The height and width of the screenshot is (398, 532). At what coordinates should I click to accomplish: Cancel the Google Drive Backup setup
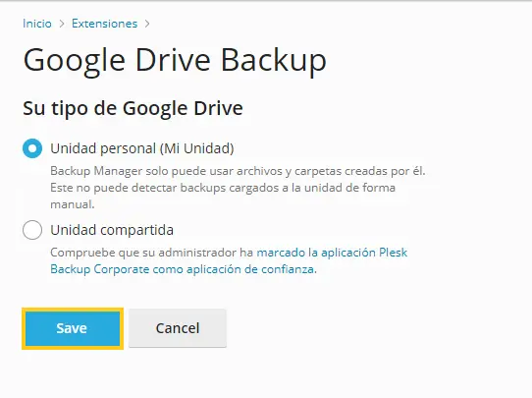(178, 328)
